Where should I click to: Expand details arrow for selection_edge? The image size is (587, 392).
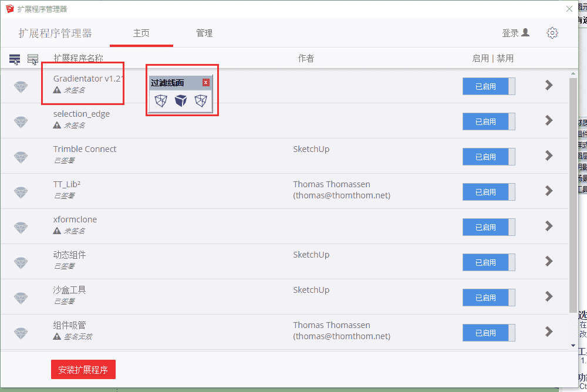click(549, 120)
